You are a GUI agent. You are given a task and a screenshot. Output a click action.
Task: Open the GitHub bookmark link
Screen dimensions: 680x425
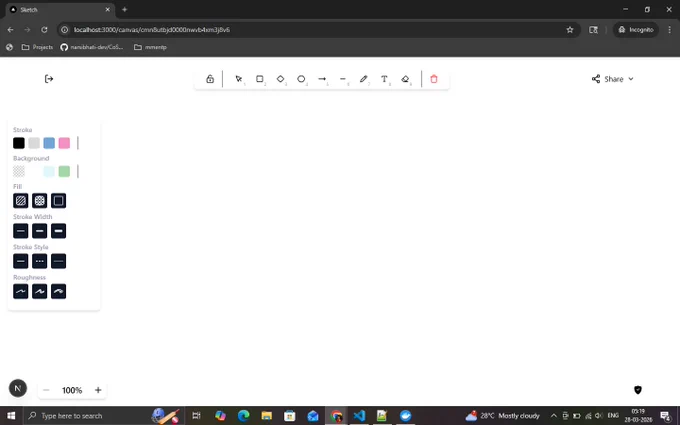[92, 47]
